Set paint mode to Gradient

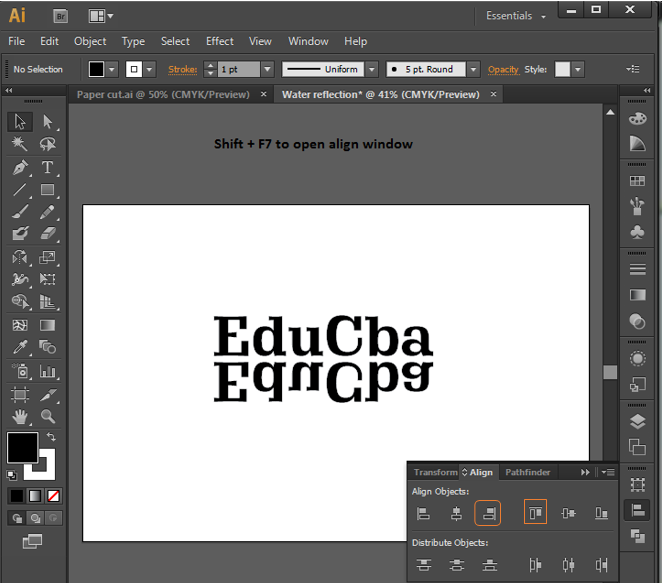35,496
